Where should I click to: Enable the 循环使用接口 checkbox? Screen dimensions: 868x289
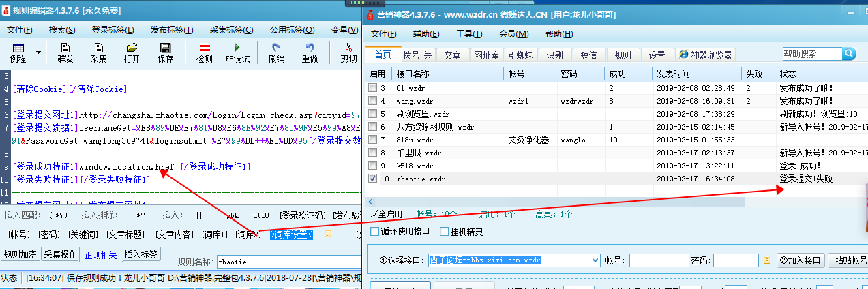pos(375,232)
